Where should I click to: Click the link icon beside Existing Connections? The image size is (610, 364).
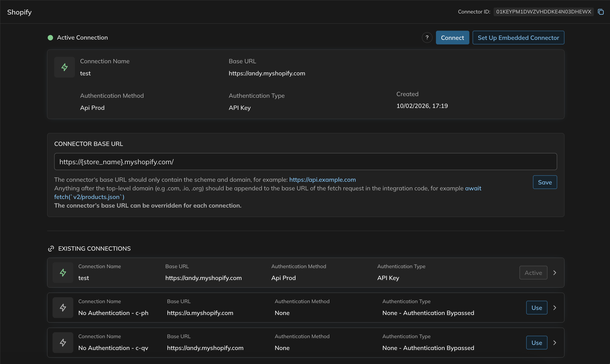(x=51, y=249)
